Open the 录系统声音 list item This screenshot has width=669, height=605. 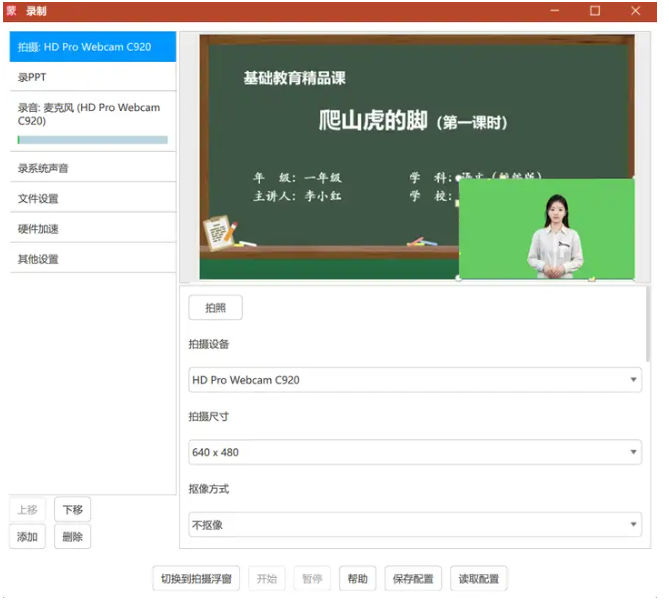coord(93,168)
